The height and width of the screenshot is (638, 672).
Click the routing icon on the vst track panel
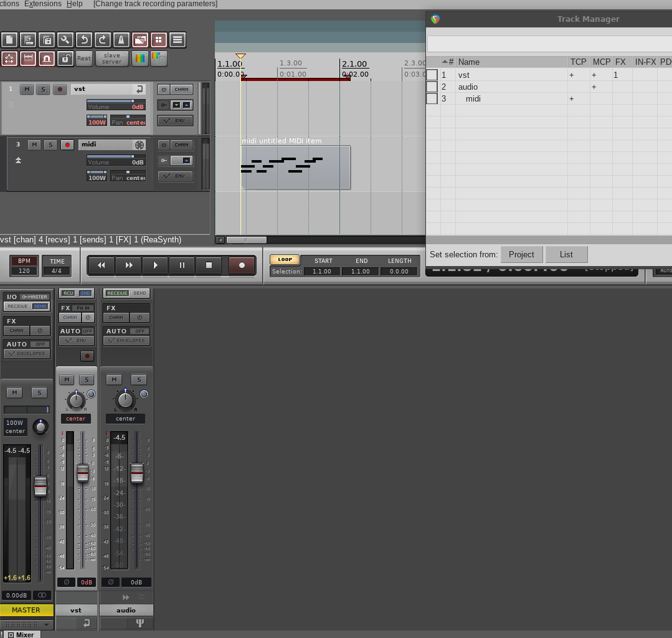[x=164, y=105]
